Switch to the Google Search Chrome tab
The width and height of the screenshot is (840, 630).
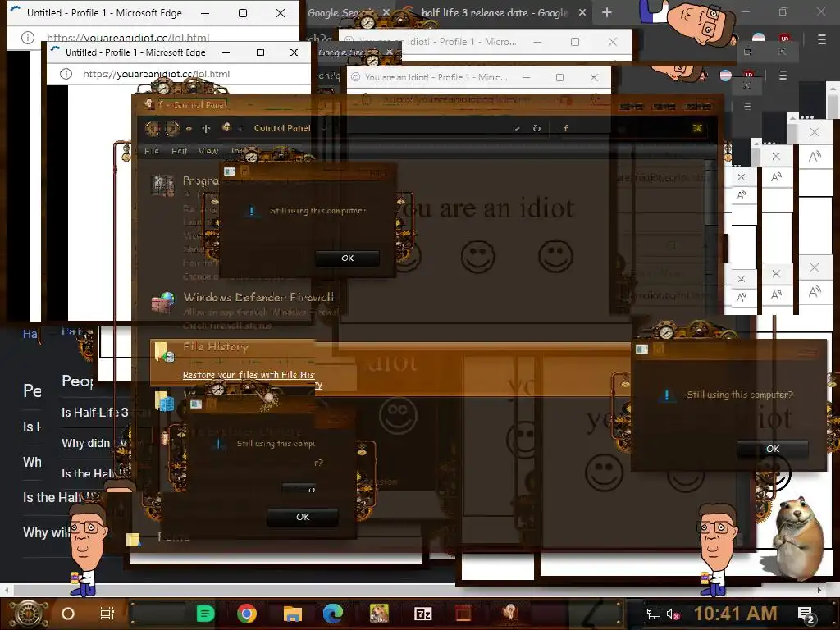pos(348,13)
